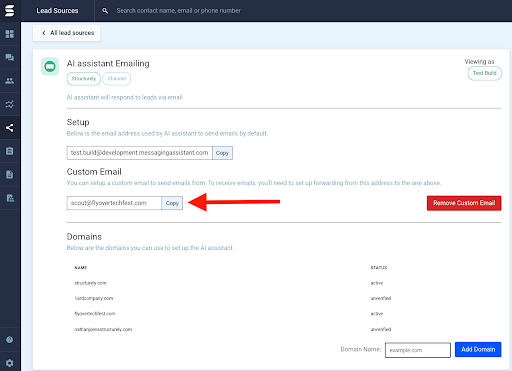This screenshot has width=512, height=371.
Task: Click the default email address field
Action: click(140, 153)
